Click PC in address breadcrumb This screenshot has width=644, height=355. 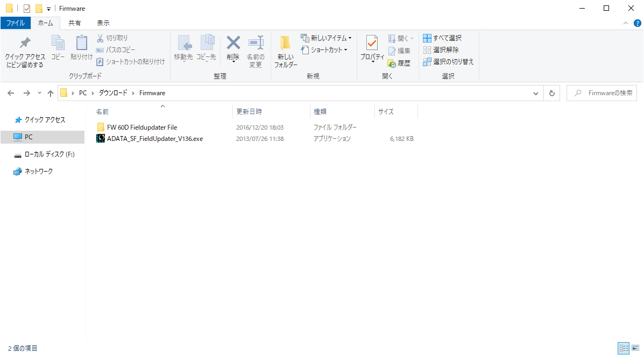[x=83, y=93]
